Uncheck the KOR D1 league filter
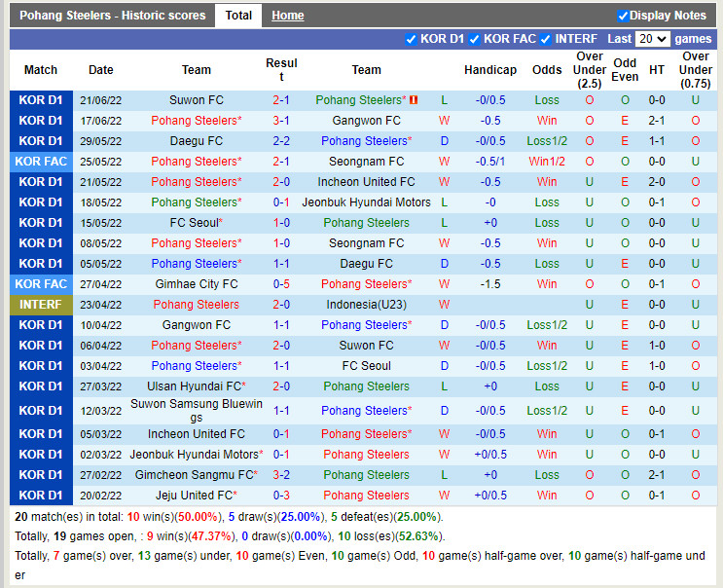 click(x=411, y=39)
